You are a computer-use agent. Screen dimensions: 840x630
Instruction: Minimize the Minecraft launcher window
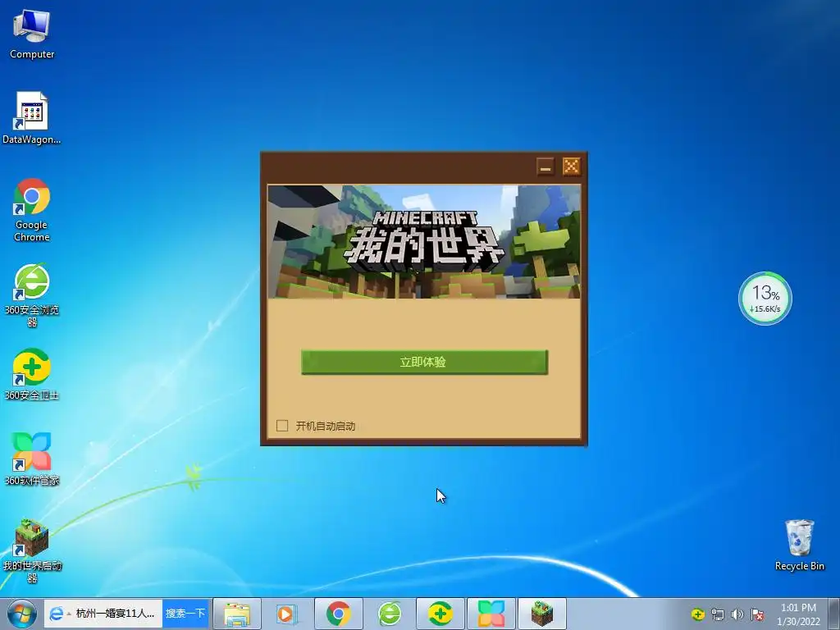click(x=546, y=167)
